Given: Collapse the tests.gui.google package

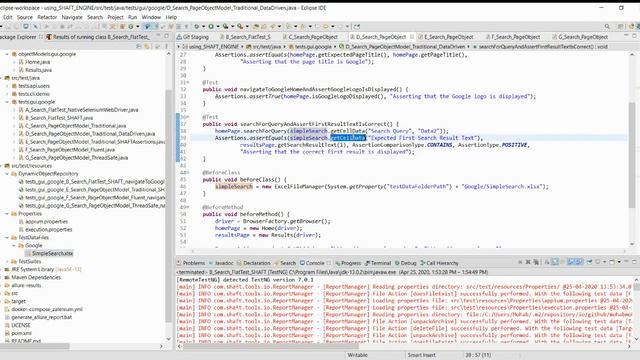Looking at the screenshot, I should [7, 102].
